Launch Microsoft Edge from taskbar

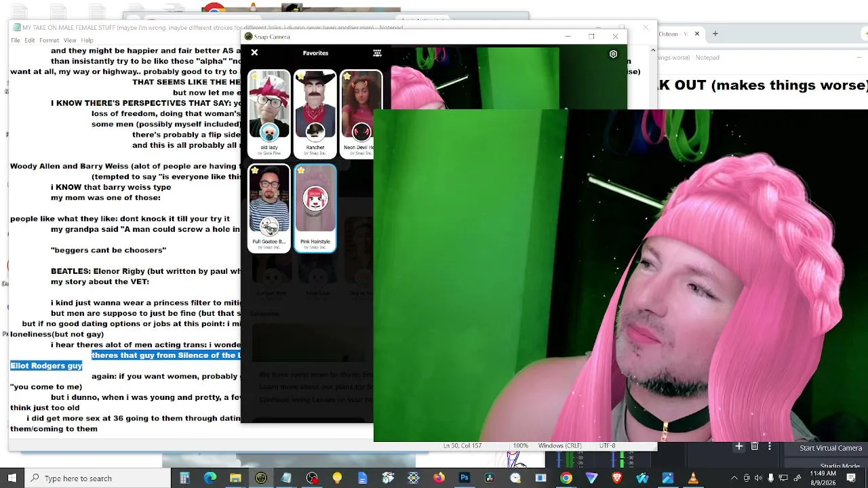pyautogui.click(x=210, y=479)
